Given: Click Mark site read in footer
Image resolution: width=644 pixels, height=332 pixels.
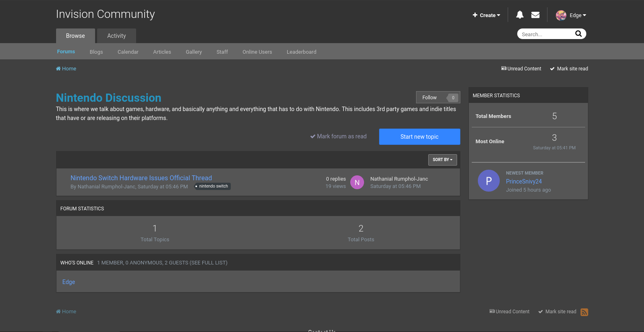Looking at the screenshot, I should 557,312.
